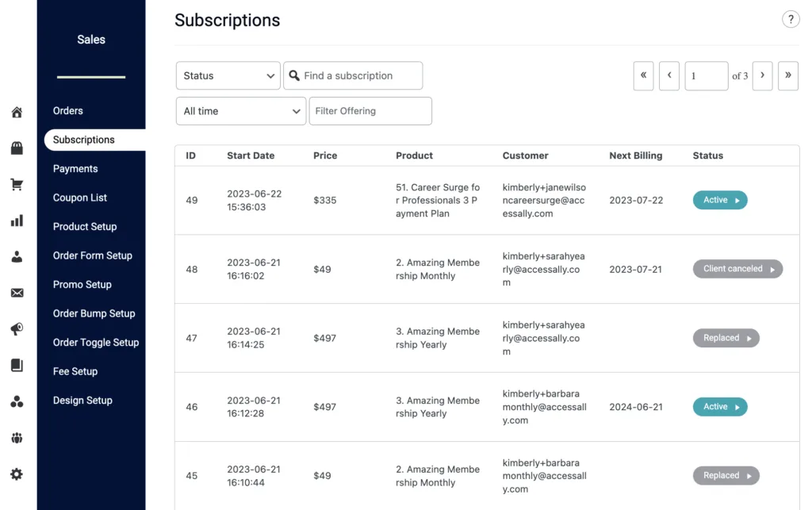Expand the All time date range dropdown

click(x=240, y=111)
